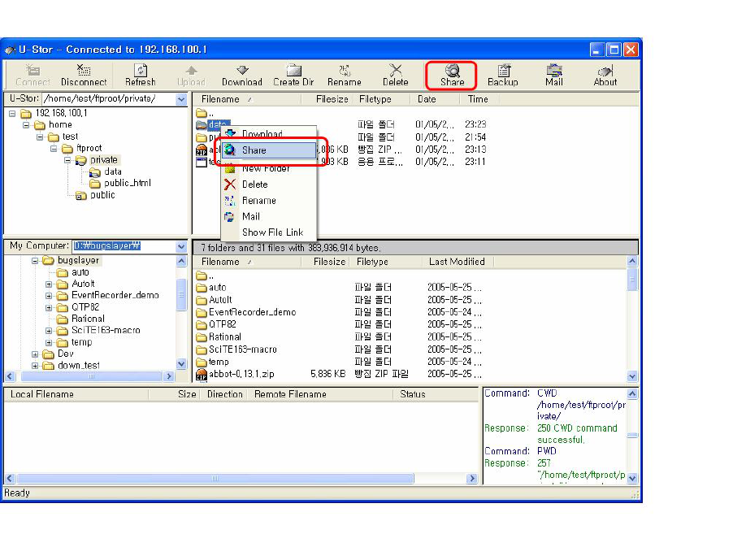Click the Rename toolbar icon
Screen dimensions: 746x560
[344, 75]
